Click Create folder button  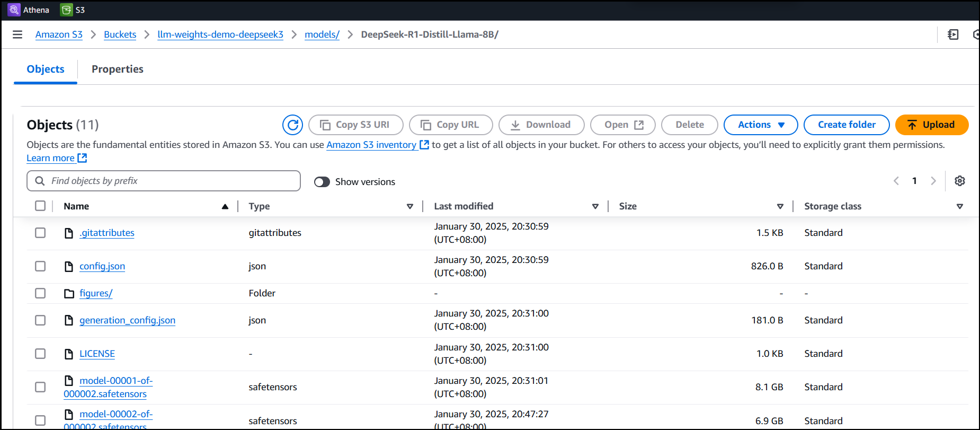[847, 125]
